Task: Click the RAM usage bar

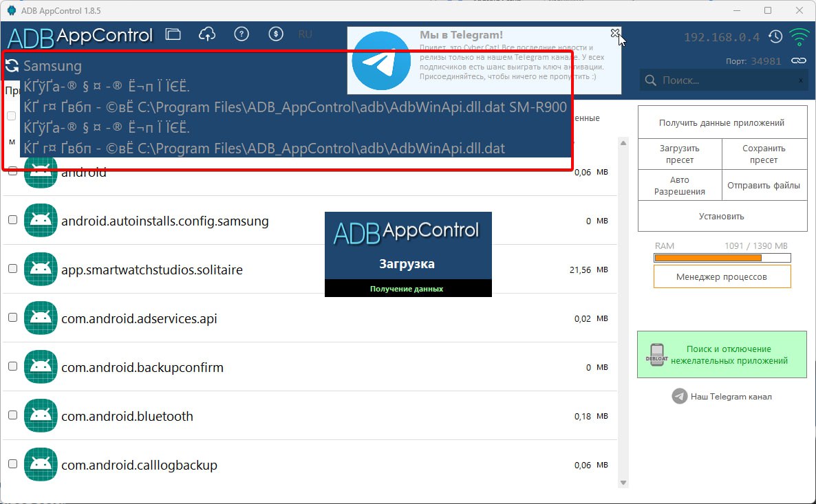Action: click(x=722, y=258)
